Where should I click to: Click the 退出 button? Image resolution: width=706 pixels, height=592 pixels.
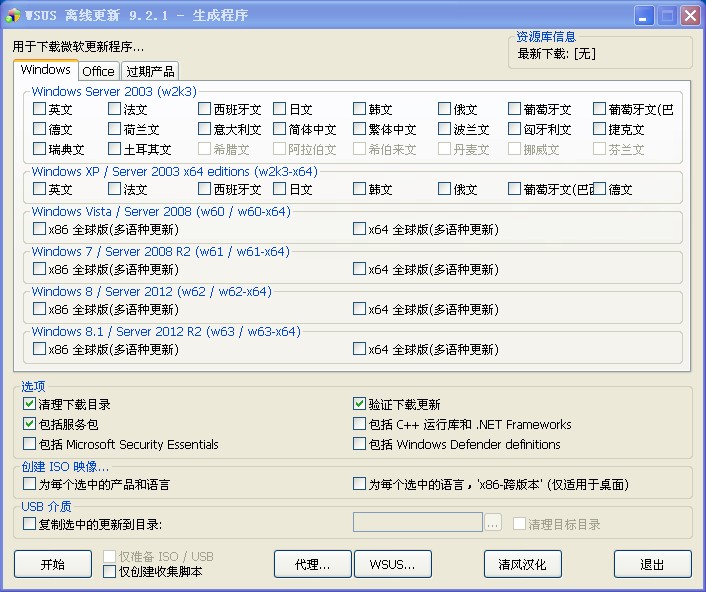652,564
